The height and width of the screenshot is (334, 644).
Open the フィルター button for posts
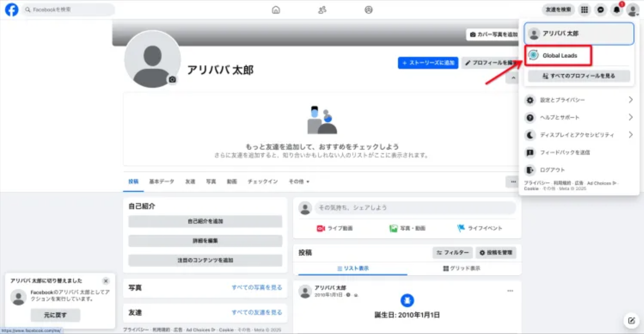(452, 253)
